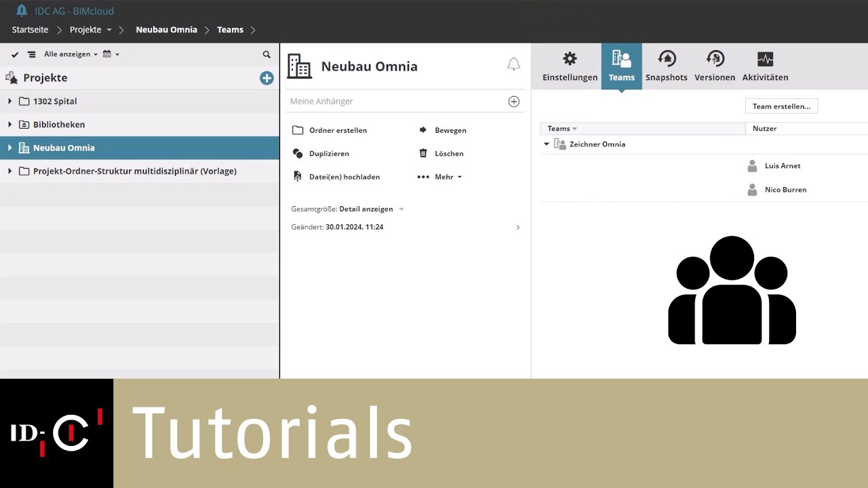Expand the Neubau Omnia tree node
The image size is (868, 488).
pyautogui.click(x=9, y=148)
